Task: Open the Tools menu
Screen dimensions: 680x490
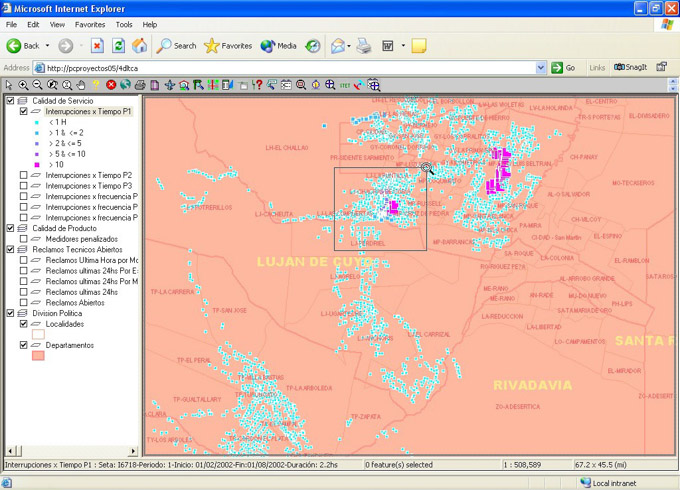Action: click(124, 24)
